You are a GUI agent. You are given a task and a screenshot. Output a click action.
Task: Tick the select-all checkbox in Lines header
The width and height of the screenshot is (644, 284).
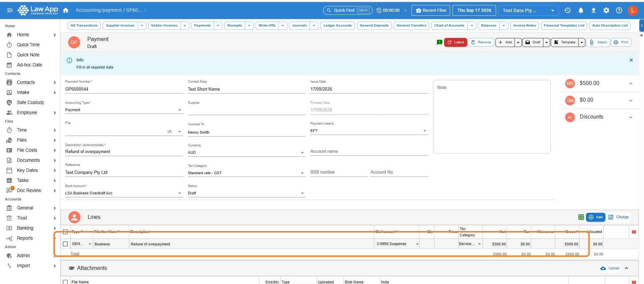pyautogui.click(x=65, y=232)
